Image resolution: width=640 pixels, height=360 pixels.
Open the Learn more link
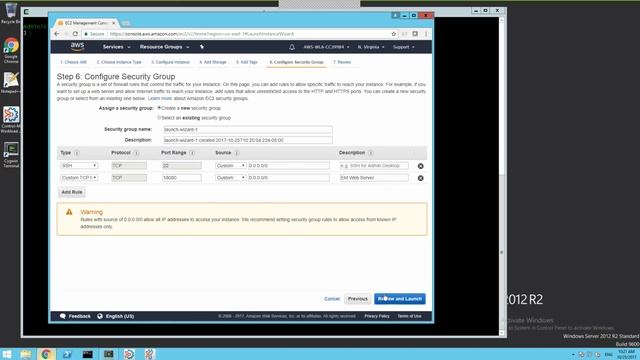(160, 98)
